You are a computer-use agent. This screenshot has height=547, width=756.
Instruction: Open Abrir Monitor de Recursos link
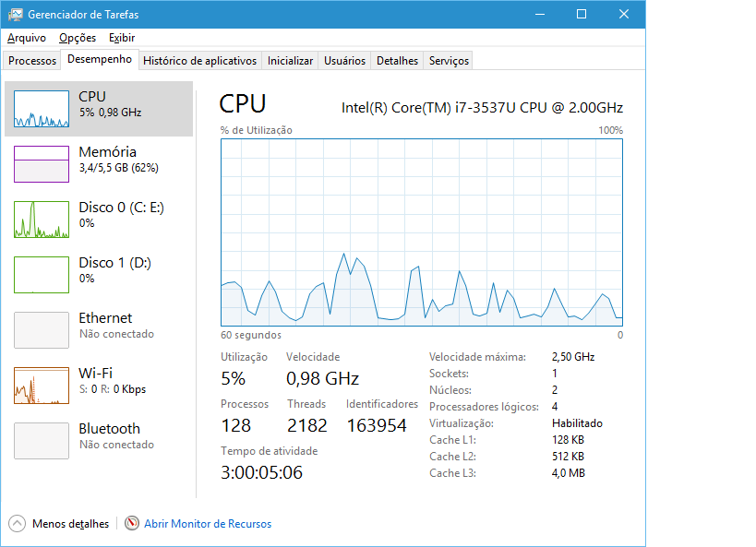(208, 524)
